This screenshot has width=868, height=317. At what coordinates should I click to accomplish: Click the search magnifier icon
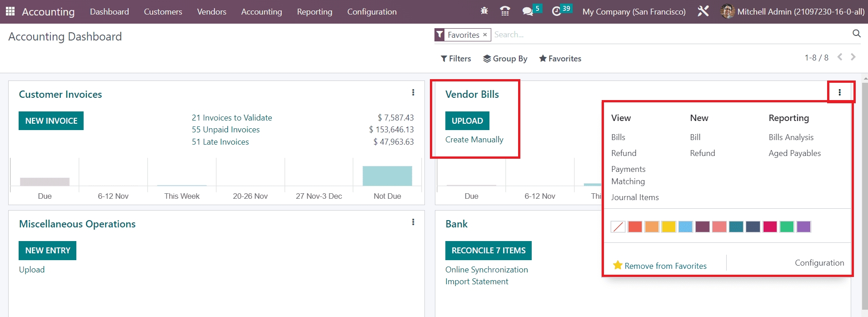tap(856, 34)
